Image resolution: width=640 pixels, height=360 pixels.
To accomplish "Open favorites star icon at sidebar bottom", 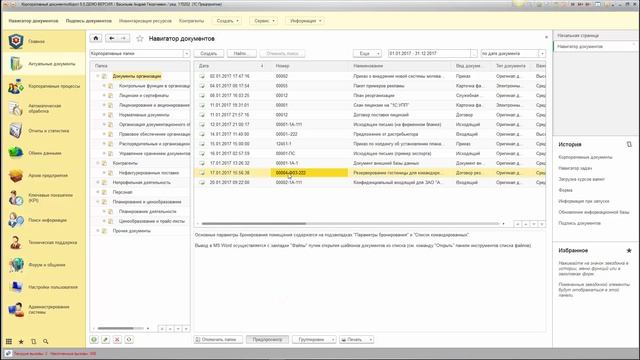I will click(x=21, y=341).
